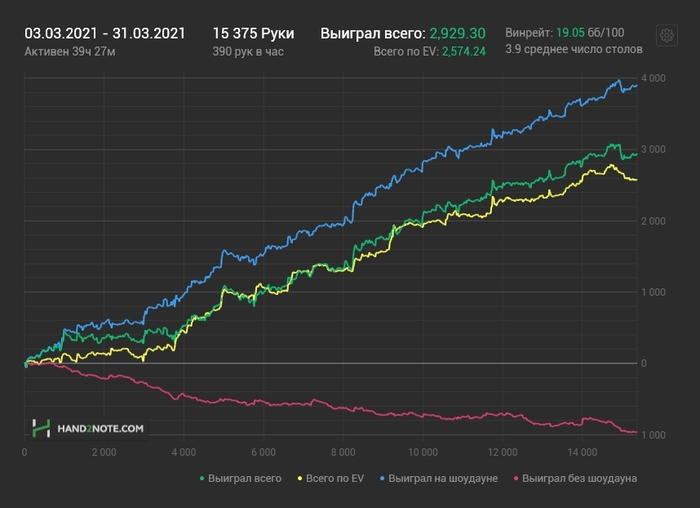The height and width of the screenshot is (508, 700).
Task: Click the y-axis label 3 000
Action: point(653,150)
